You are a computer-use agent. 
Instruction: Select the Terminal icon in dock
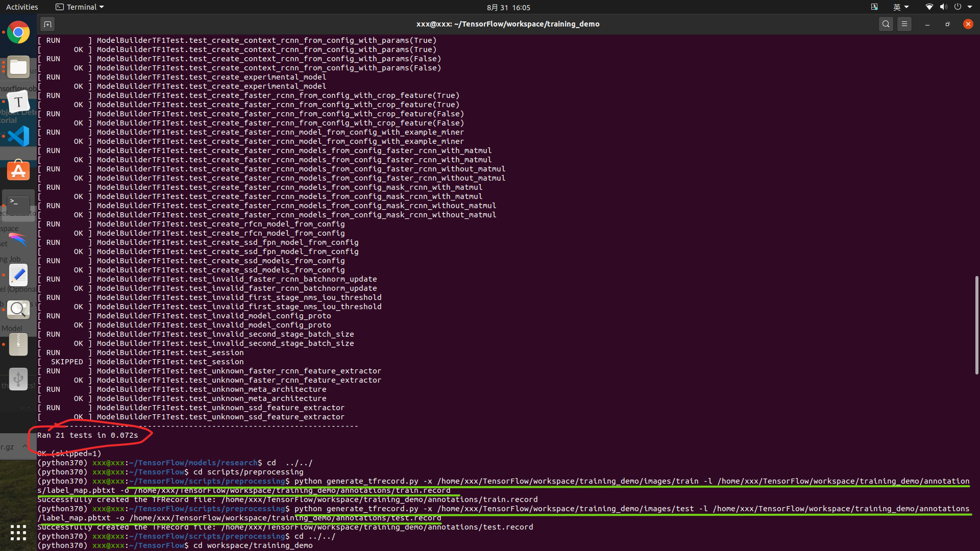[x=18, y=205]
